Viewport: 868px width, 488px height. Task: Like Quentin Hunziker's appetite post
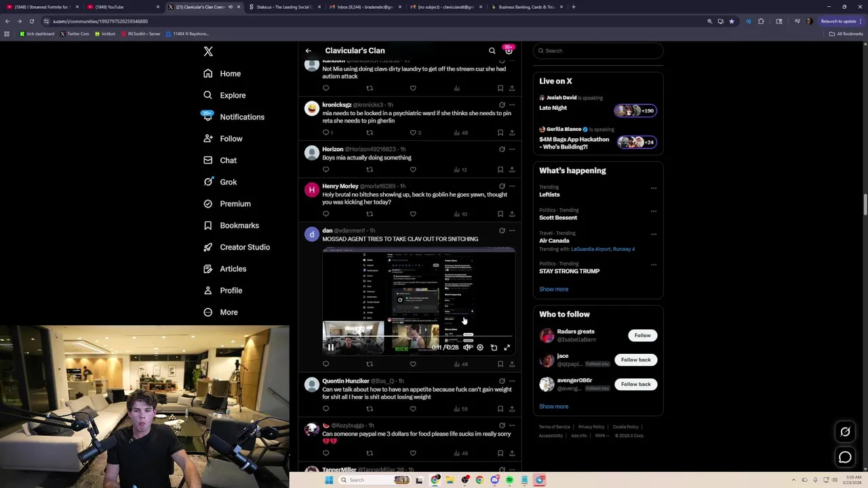point(413,409)
